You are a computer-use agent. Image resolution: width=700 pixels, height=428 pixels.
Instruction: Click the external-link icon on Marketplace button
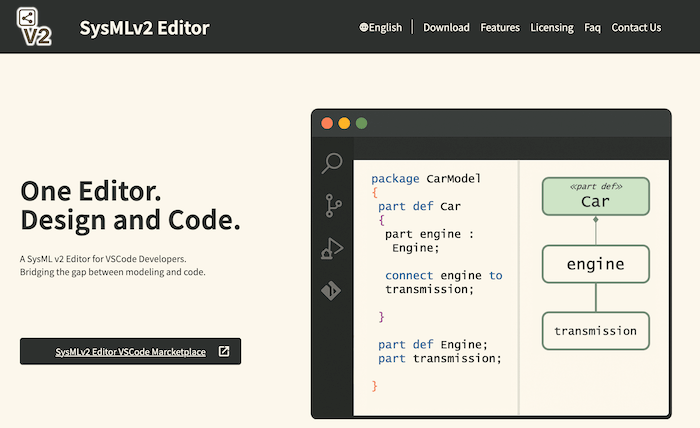(224, 351)
